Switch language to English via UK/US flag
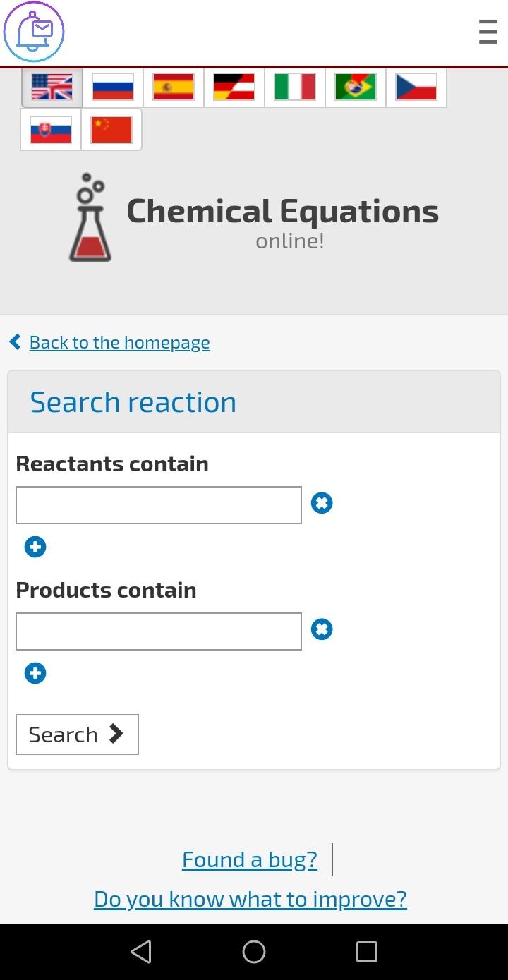This screenshot has height=980, width=508. tap(52, 87)
